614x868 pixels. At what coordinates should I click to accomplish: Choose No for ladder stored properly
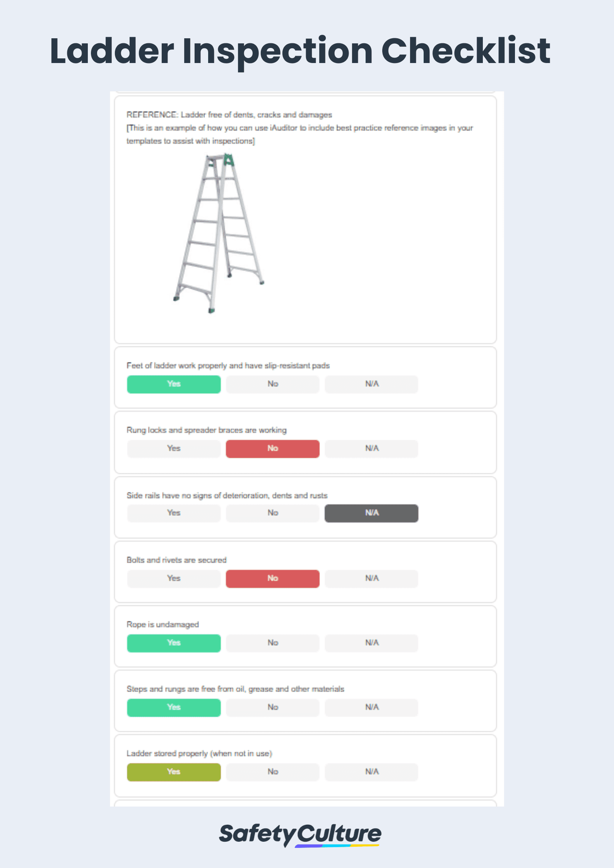[x=273, y=772]
